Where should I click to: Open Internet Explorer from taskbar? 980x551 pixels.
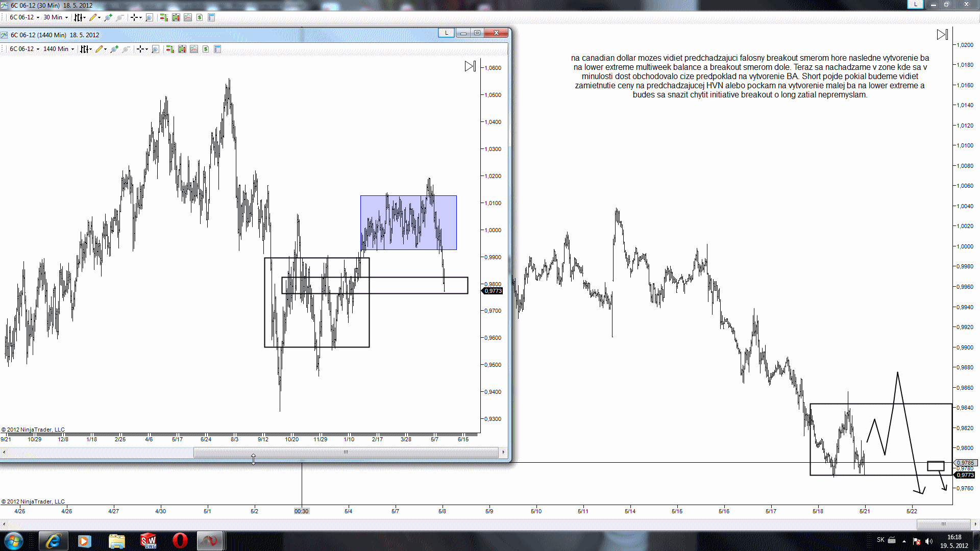point(53,541)
